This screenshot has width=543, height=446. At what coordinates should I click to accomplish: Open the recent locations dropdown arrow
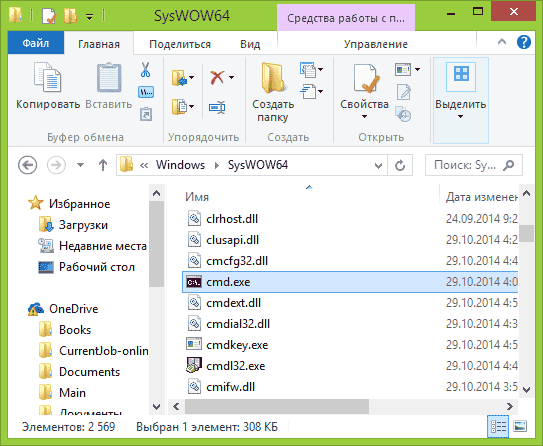80,165
